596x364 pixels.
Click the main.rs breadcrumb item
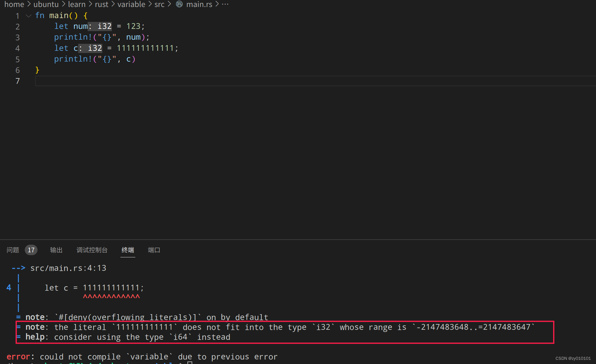point(199,4)
